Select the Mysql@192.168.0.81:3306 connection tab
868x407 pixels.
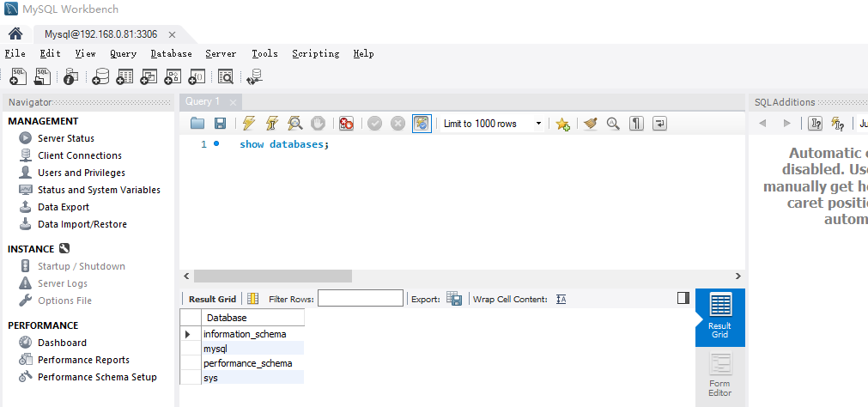pos(100,34)
